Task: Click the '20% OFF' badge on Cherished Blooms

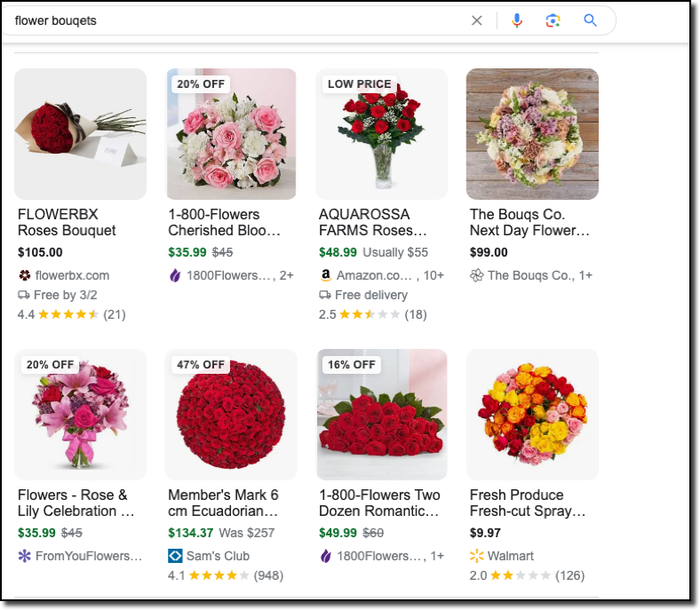Action: click(201, 83)
